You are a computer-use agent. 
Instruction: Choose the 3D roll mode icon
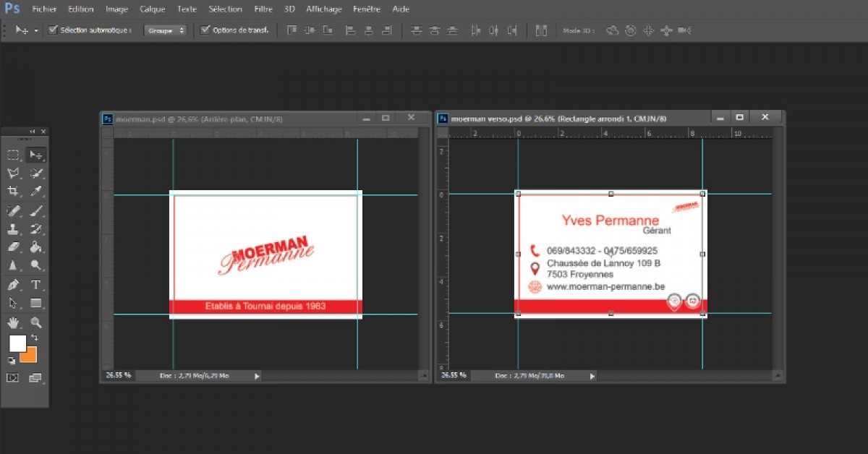tap(630, 30)
